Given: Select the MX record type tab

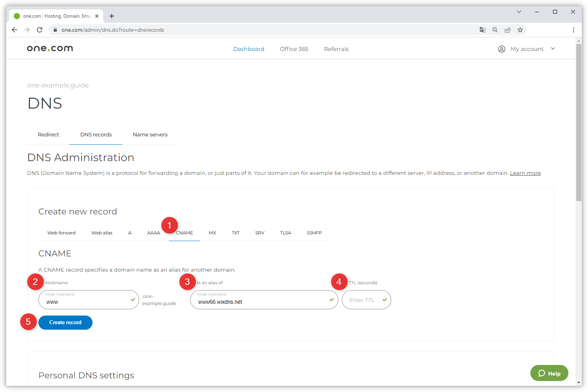Looking at the screenshot, I should click(212, 233).
